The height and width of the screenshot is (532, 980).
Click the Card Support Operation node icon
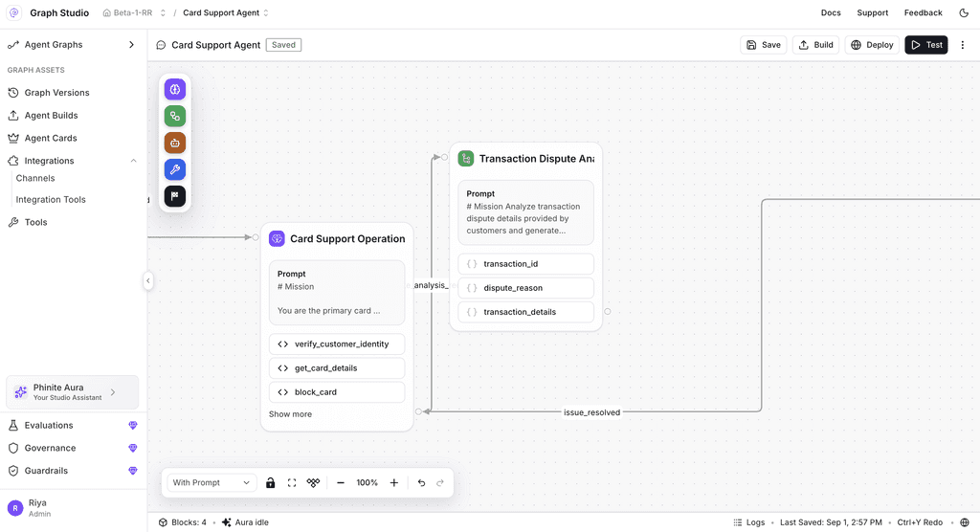pyautogui.click(x=277, y=239)
